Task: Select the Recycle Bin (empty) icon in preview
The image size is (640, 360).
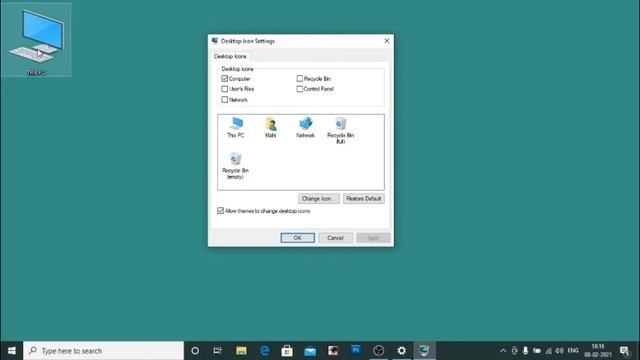Action: click(x=236, y=166)
